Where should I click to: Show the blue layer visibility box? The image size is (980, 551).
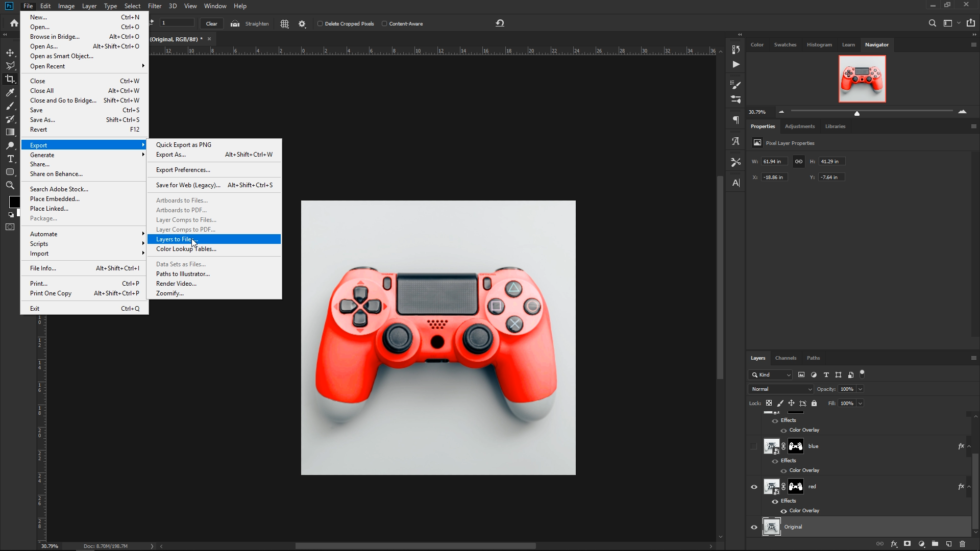pos(754,446)
